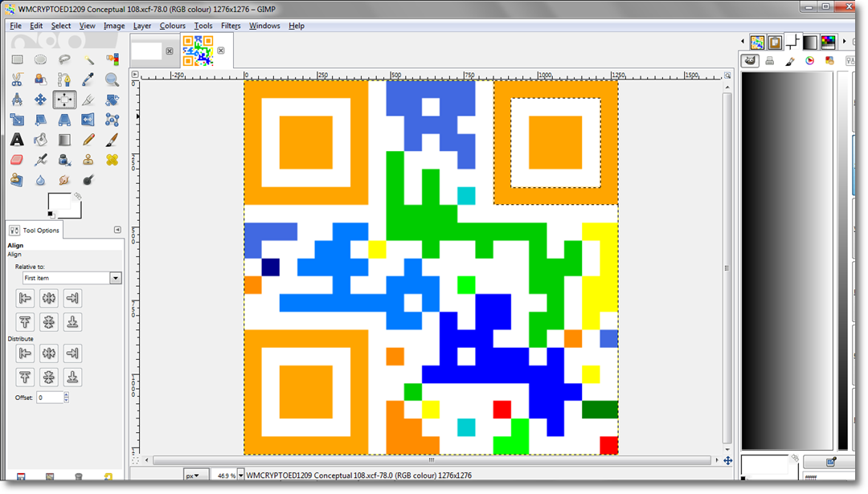Open the Tool Options tab configuration menu
868x494 pixels.
coord(117,230)
